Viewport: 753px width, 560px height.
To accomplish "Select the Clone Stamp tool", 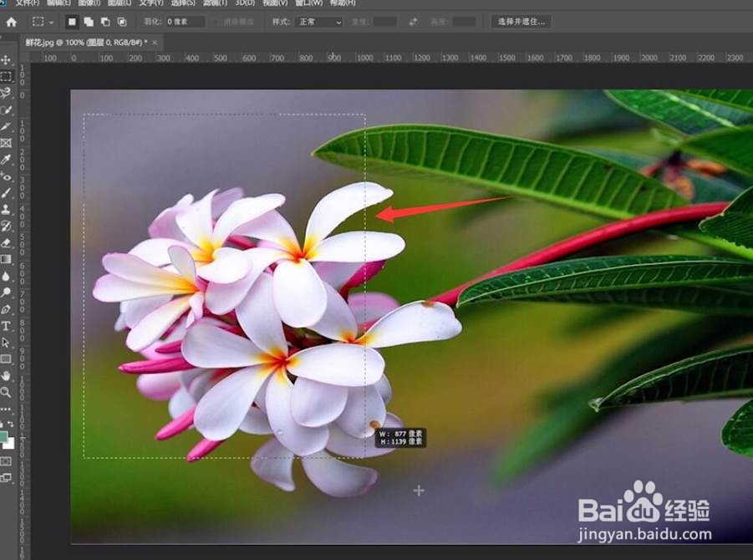I will pyautogui.click(x=6, y=210).
